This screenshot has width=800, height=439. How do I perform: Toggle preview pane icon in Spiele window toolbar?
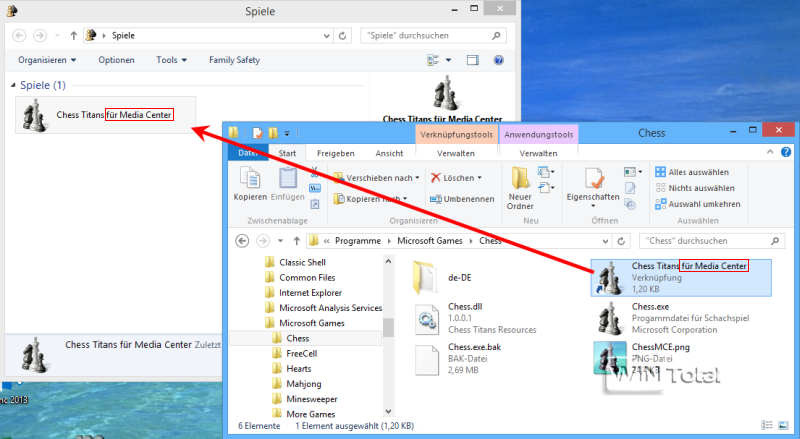pyautogui.click(x=473, y=60)
